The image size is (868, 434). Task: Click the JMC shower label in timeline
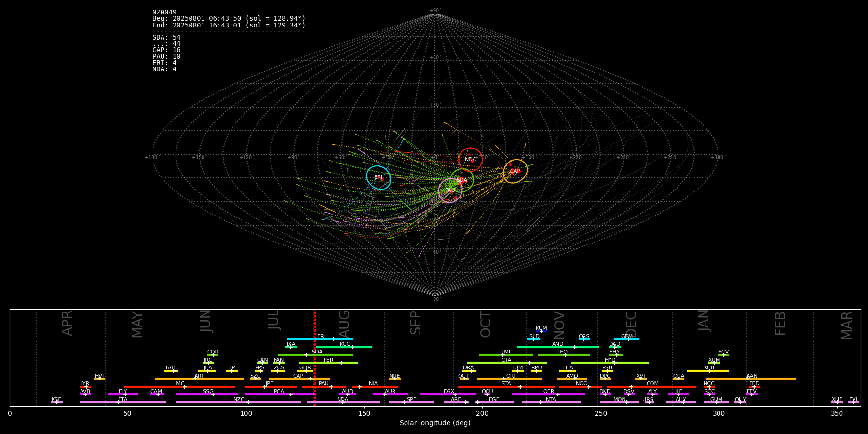click(180, 384)
